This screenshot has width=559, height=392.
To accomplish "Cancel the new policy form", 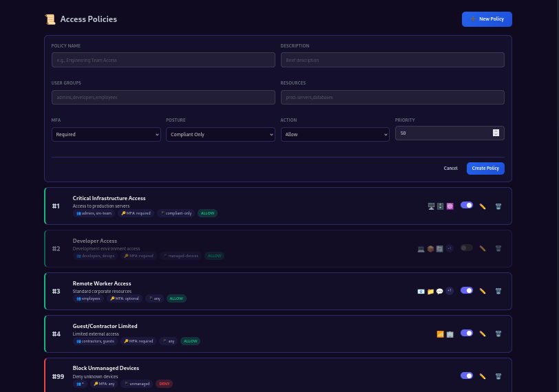I will coord(450,168).
